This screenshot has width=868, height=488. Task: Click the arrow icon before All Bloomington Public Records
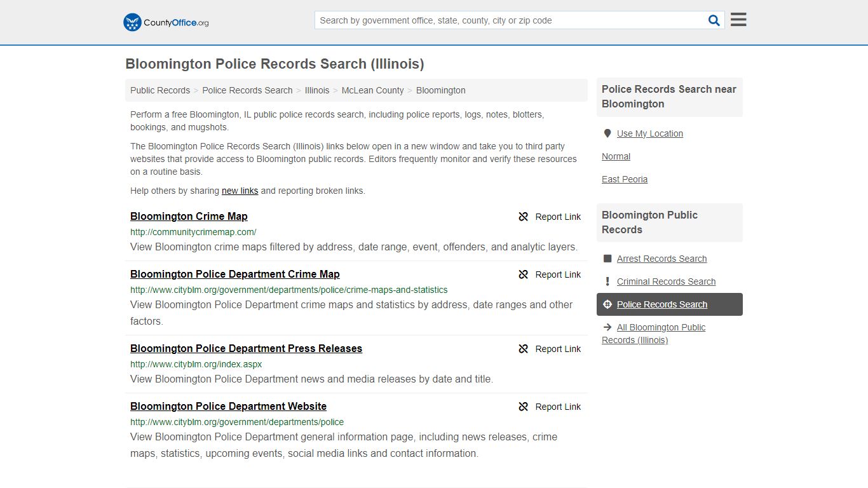pyautogui.click(x=607, y=327)
